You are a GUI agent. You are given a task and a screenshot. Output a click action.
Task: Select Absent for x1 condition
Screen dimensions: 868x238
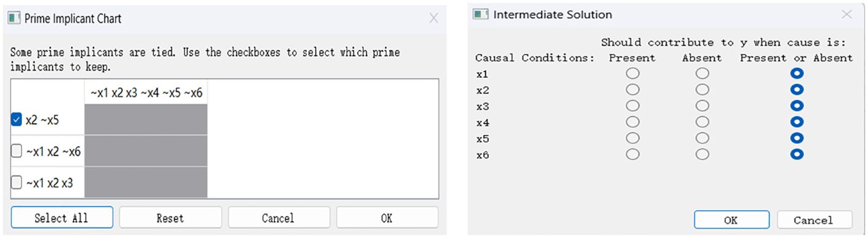[x=703, y=74]
